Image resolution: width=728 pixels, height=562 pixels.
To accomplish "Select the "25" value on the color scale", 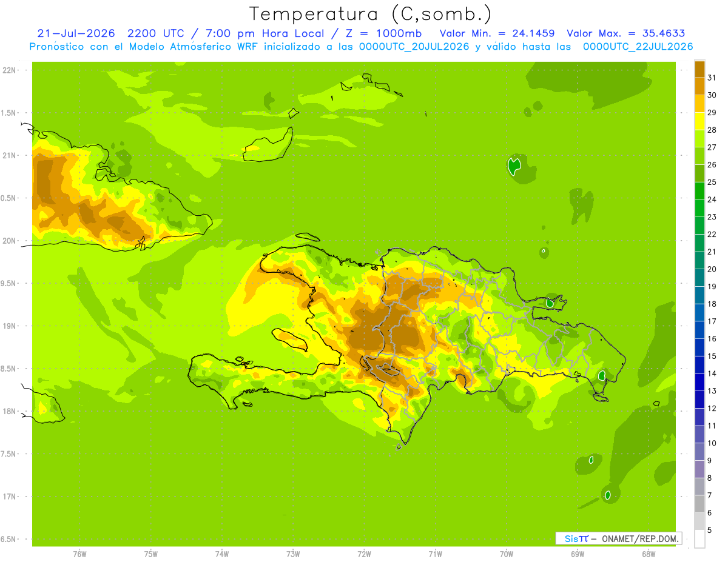I will (712, 182).
